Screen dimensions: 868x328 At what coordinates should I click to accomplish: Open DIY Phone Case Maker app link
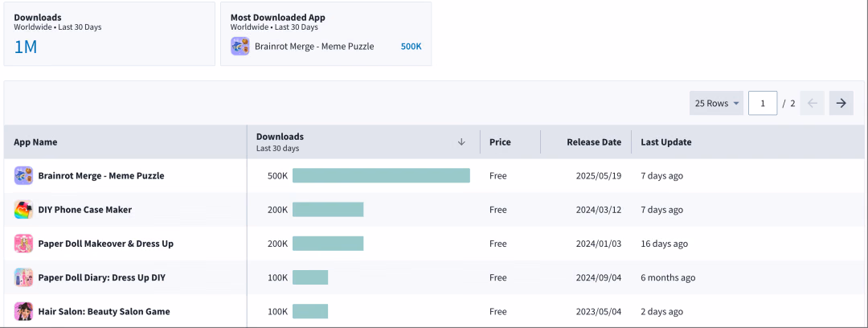point(84,210)
